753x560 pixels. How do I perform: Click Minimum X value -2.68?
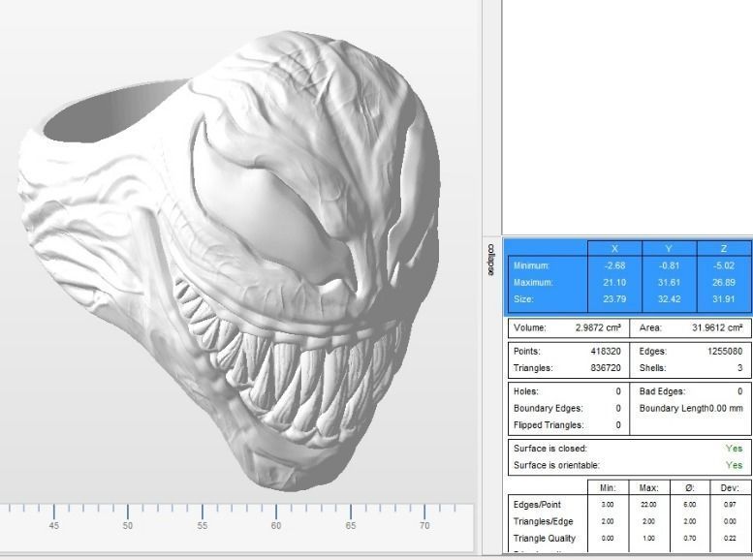coord(614,265)
